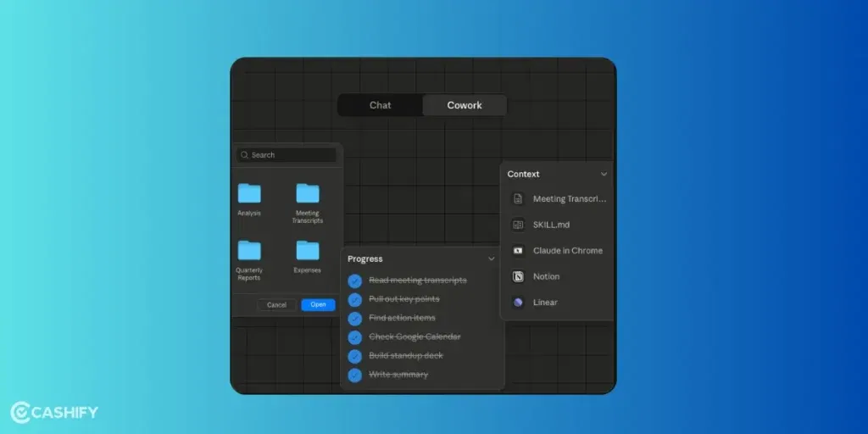Click the Cancel button
The image size is (868, 434).
click(277, 305)
